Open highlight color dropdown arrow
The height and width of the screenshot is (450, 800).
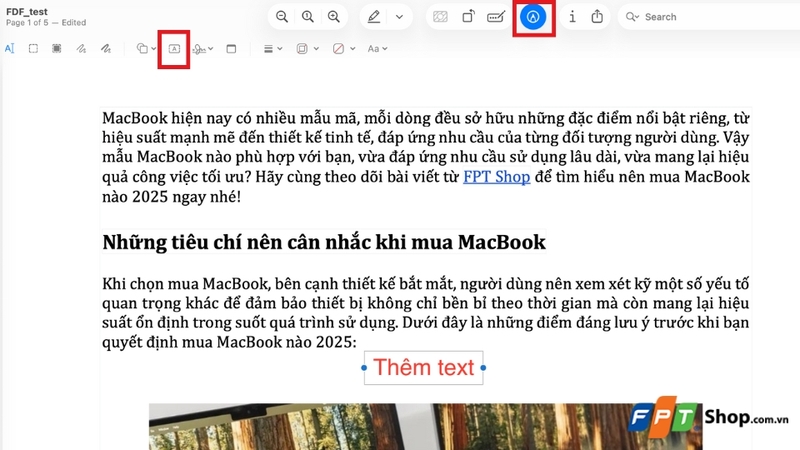tap(399, 17)
